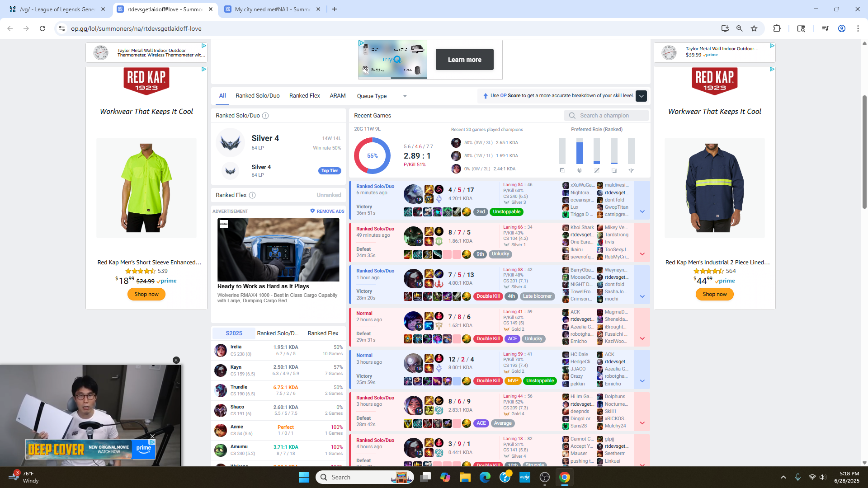Click Shop now under green shirt ad
Viewport: 868px width, 488px height.
(x=146, y=294)
